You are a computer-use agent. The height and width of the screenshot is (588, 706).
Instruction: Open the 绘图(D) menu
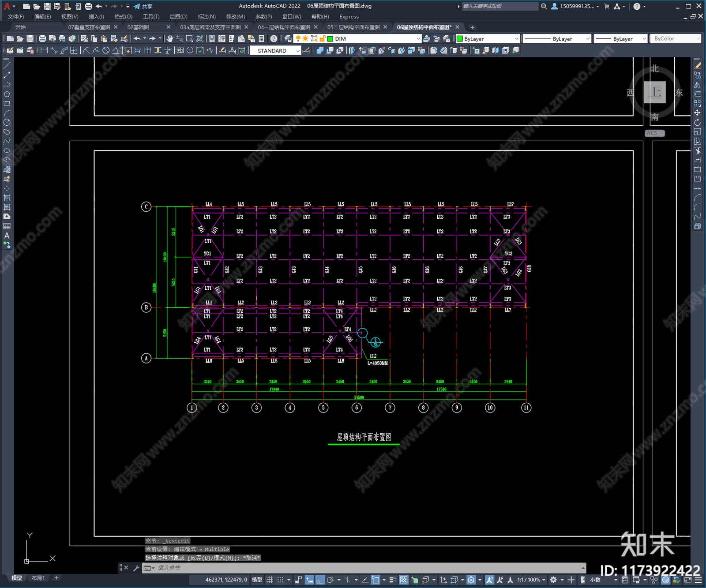tap(178, 17)
